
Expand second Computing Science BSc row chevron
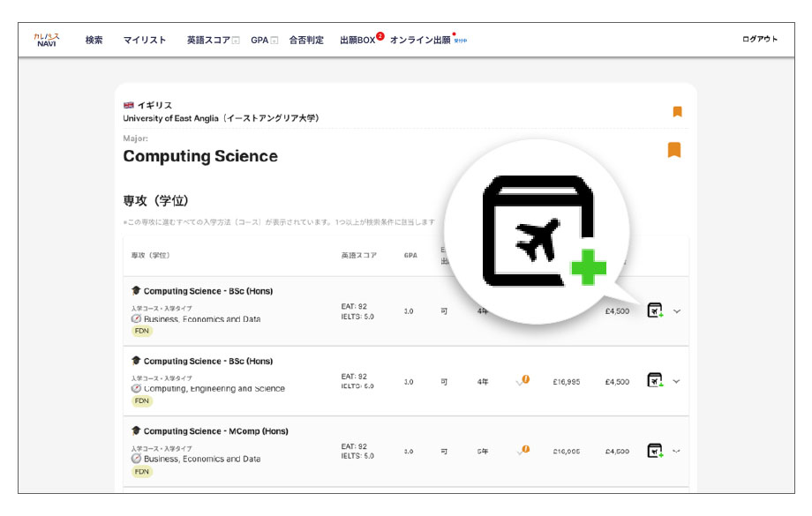point(677,381)
